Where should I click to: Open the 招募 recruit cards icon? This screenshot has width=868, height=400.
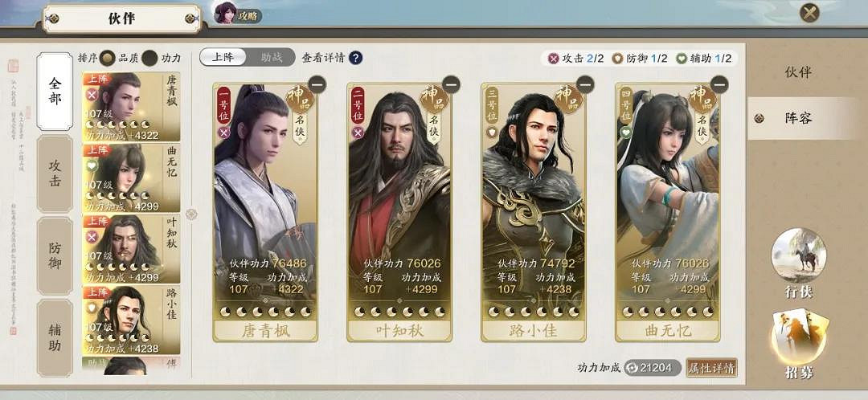(x=798, y=337)
